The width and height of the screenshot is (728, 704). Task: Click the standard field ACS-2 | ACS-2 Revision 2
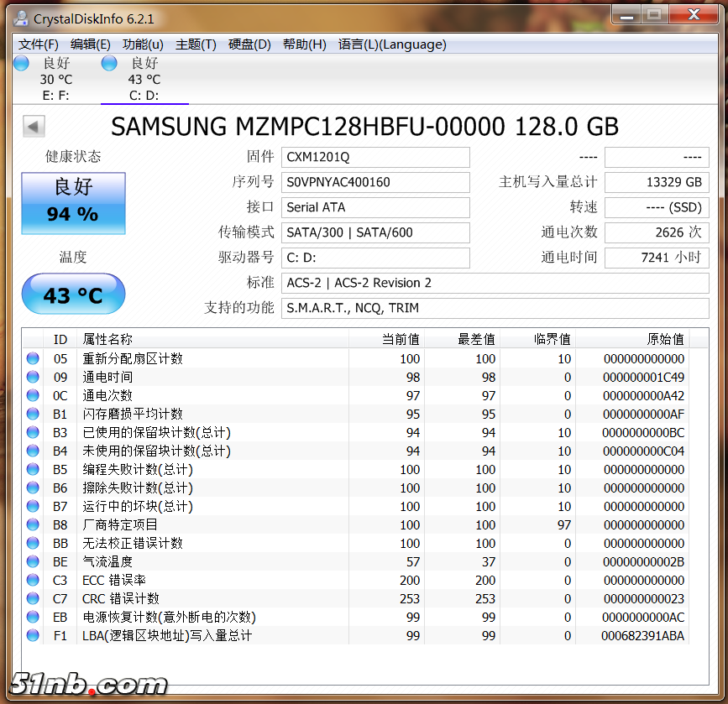(x=495, y=283)
